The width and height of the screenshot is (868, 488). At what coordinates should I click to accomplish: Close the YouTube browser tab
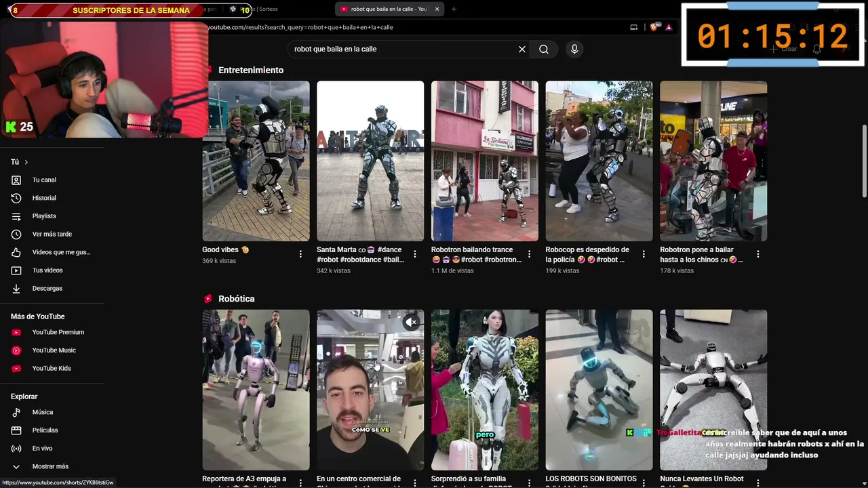[437, 9]
